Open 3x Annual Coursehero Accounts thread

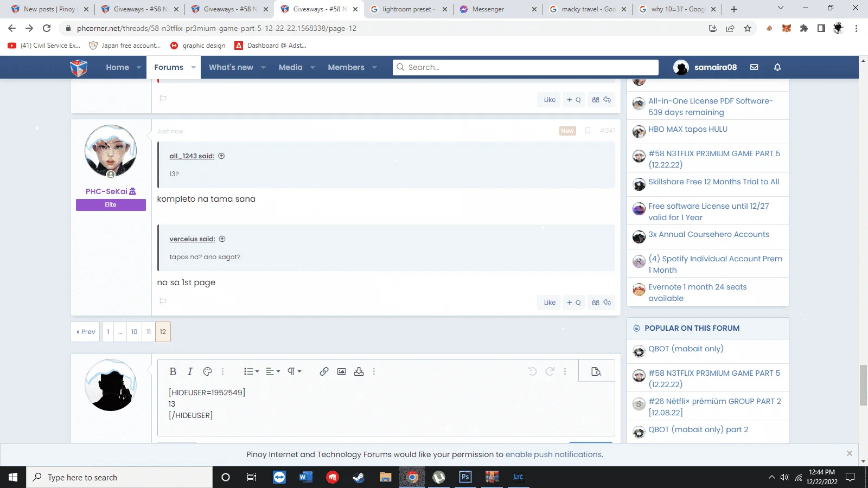pos(709,234)
